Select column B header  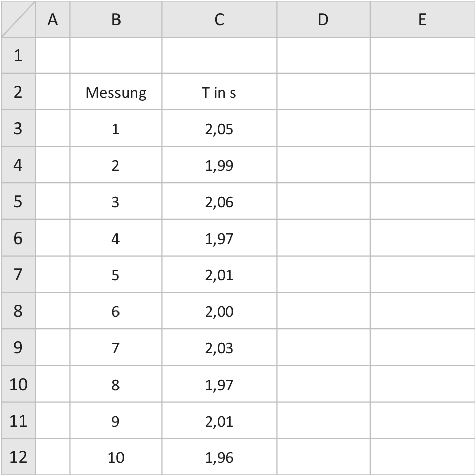click(x=116, y=19)
